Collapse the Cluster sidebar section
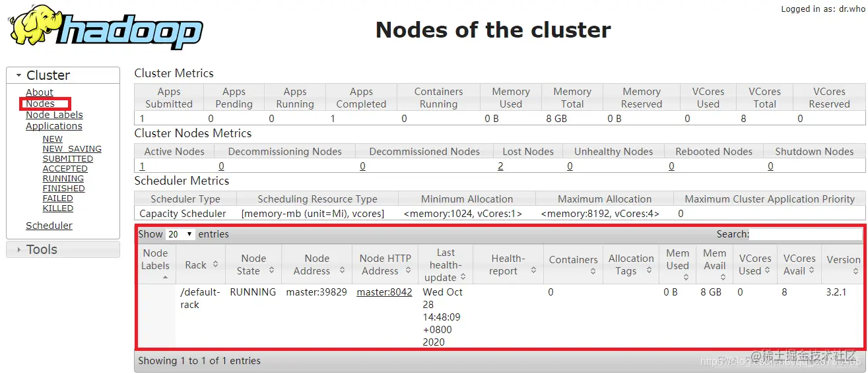Screen dimensions: 868x374 tap(63, 75)
